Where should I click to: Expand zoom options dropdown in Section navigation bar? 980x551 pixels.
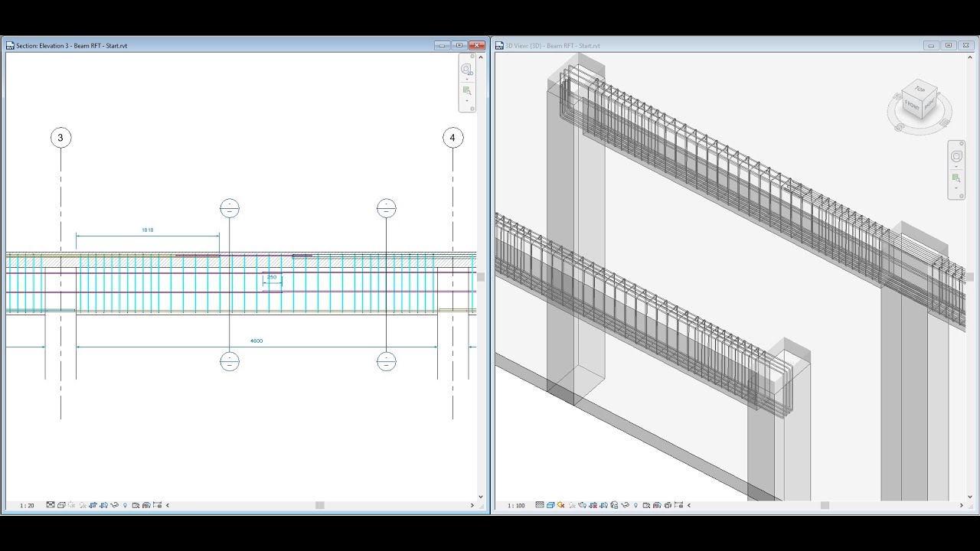point(466,100)
